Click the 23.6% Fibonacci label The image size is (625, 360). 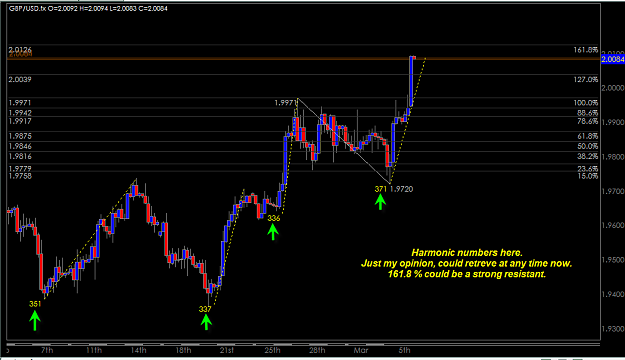pos(587,169)
